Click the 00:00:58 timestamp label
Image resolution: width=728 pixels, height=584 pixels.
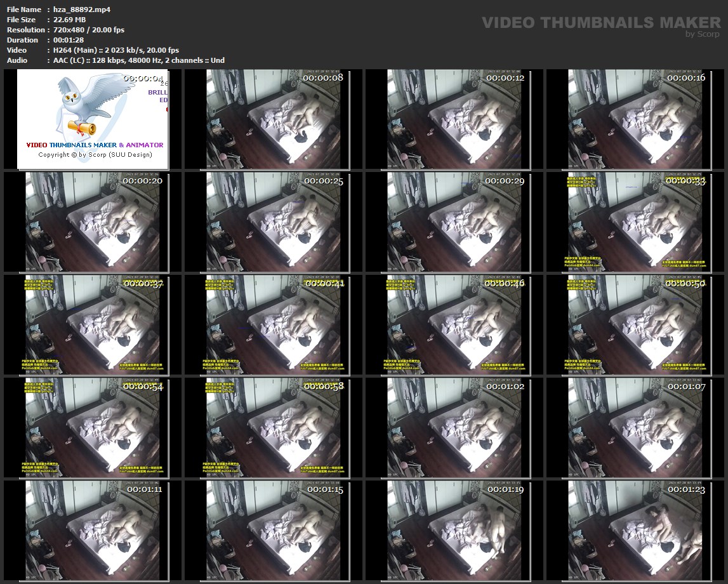click(324, 387)
